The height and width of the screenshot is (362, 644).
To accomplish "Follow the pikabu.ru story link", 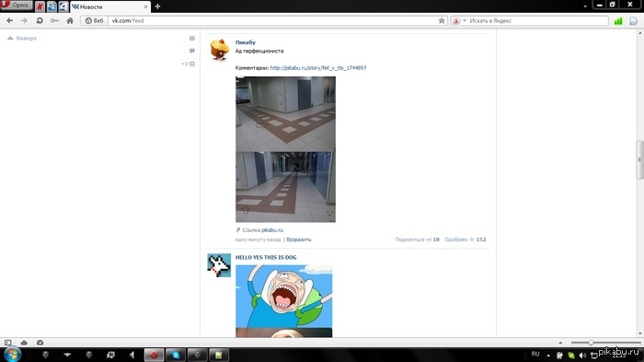I will click(x=318, y=68).
